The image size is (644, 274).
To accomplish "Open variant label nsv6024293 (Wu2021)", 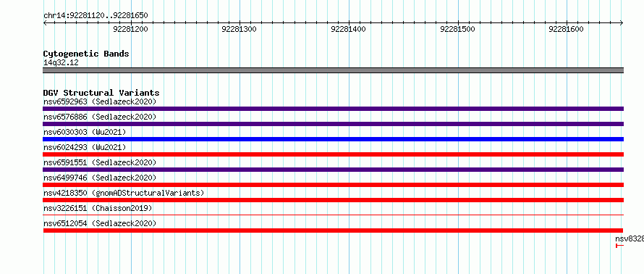I will 85,147.
